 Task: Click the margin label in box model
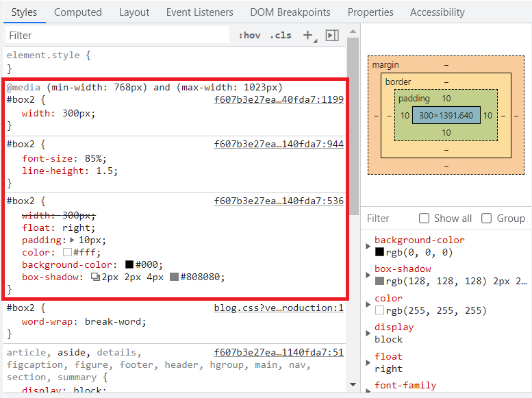point(385,65)
